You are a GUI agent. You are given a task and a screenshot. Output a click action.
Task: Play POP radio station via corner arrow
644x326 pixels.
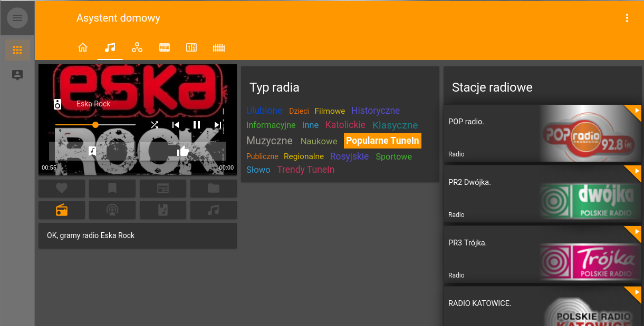[636, 110]
